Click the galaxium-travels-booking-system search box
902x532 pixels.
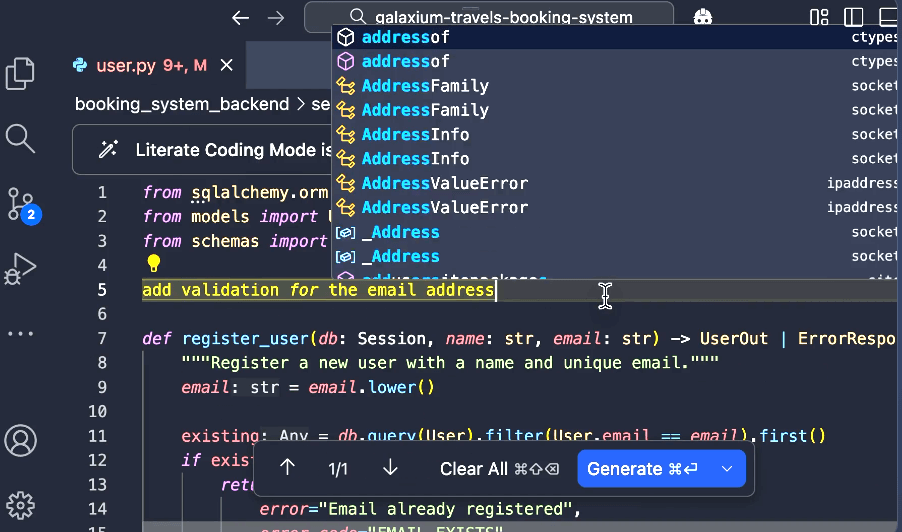click(489, 17)
